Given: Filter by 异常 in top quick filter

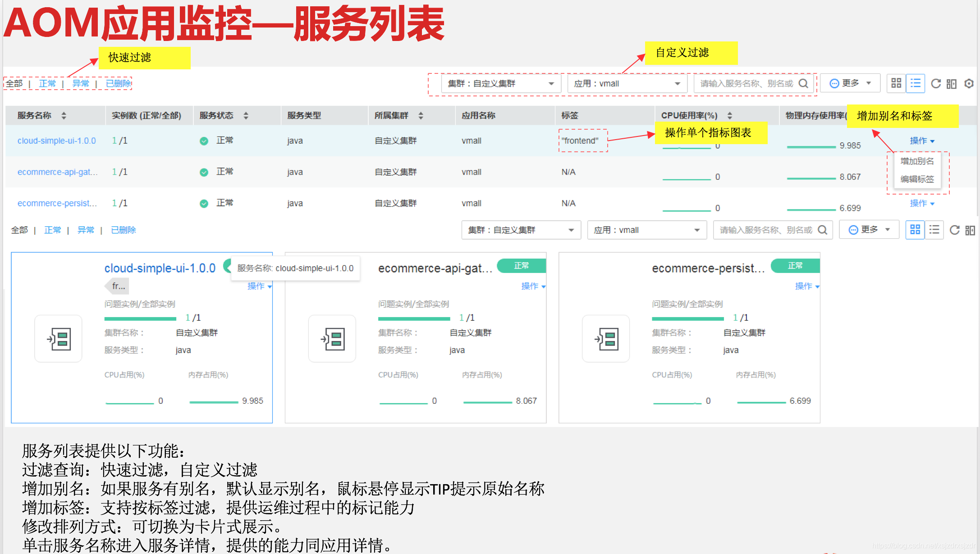Looking at the screenshot, I should click(x=81, y=84).
